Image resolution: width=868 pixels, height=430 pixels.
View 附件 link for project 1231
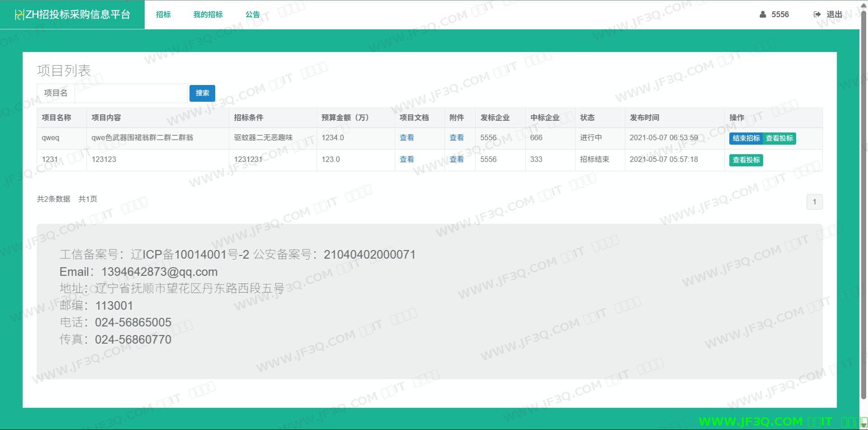point(456,160)
